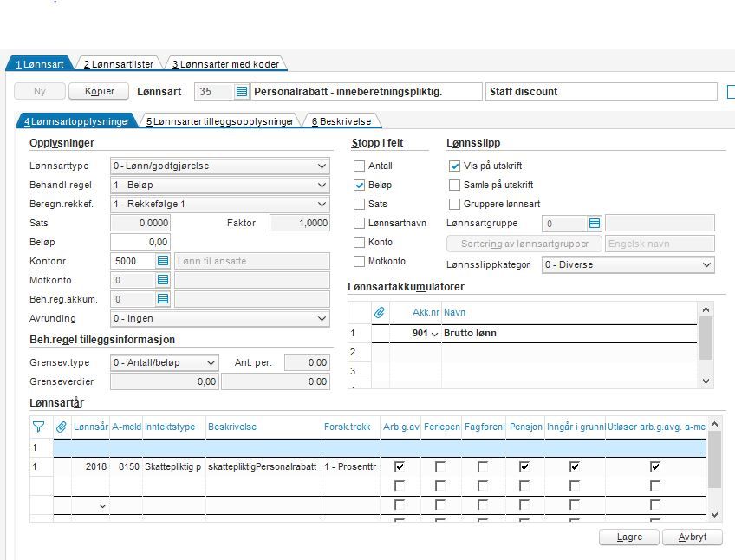Open the Lønnsarter med koder tab
Image resolution: width=735 pixels, height=560 pixels.
point(225,64)
